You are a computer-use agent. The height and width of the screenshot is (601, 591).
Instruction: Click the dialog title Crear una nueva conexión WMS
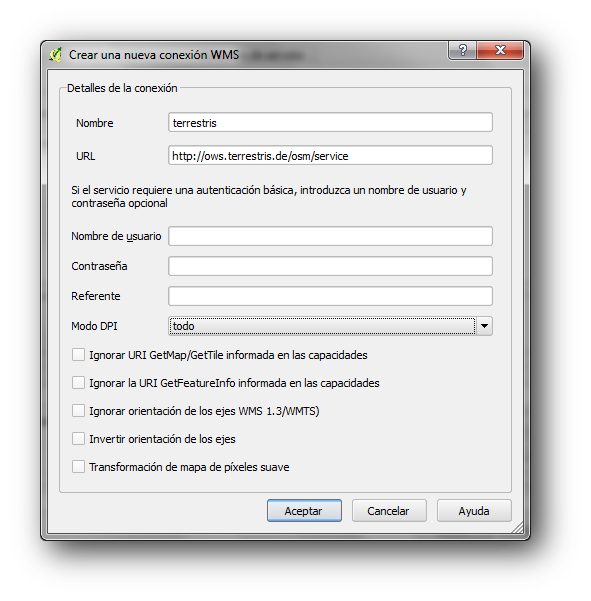(x=154, y=55)
